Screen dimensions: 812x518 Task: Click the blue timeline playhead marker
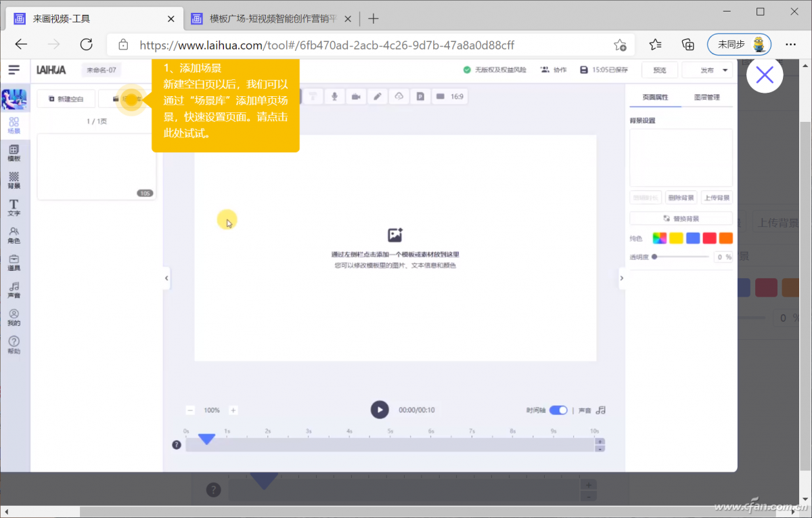(x=206, y=439)
